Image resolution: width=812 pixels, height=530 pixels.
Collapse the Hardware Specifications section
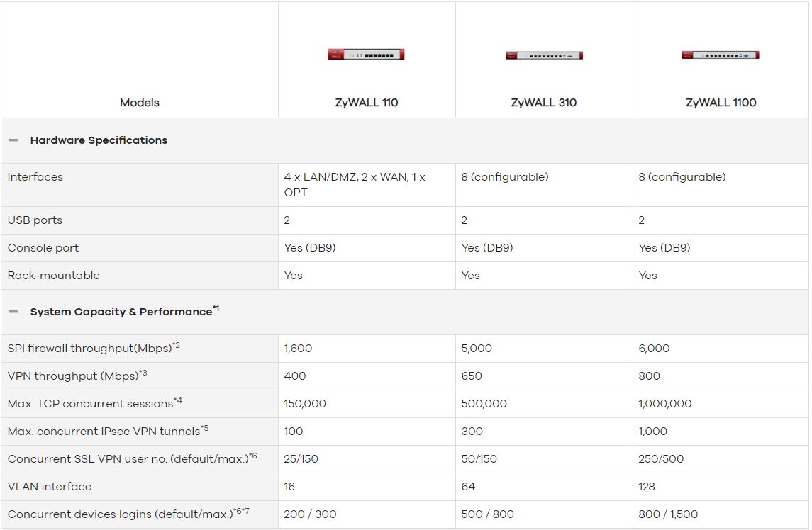[x=13, y=140]
